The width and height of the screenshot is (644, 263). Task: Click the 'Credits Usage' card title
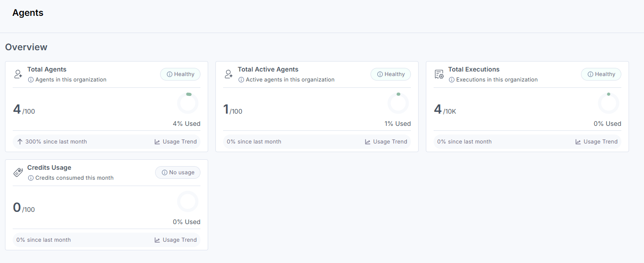click(x=49, y=167)
